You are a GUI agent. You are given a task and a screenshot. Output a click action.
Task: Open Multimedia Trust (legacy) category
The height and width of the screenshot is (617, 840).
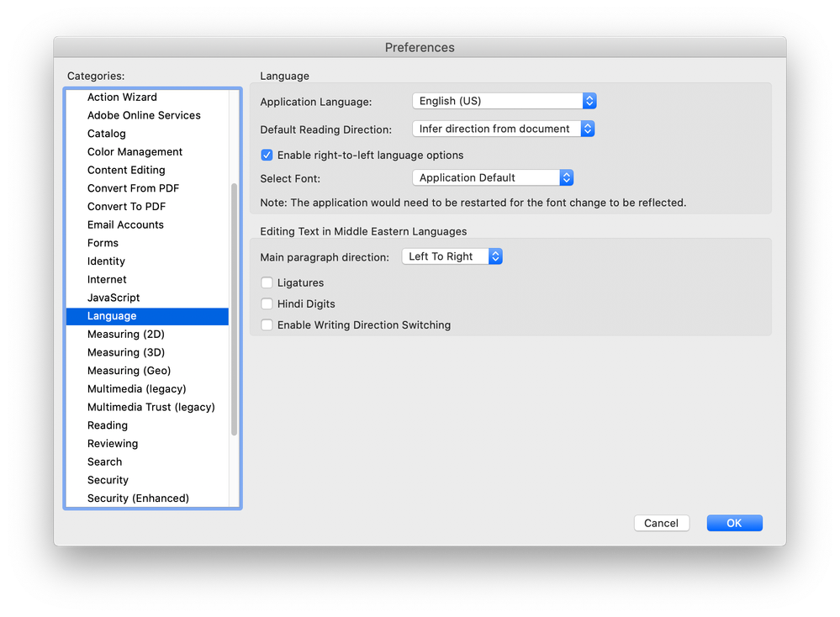[x=147, y=407]
